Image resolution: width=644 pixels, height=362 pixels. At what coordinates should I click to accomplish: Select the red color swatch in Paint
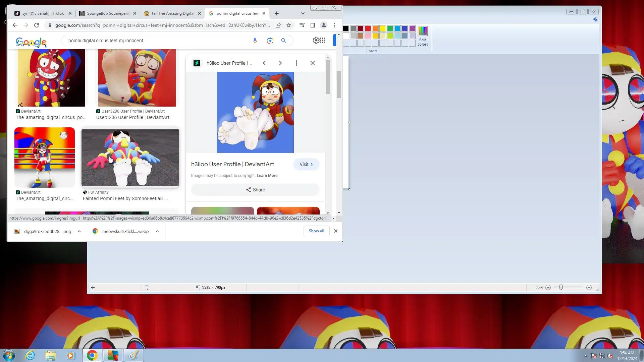368,28
